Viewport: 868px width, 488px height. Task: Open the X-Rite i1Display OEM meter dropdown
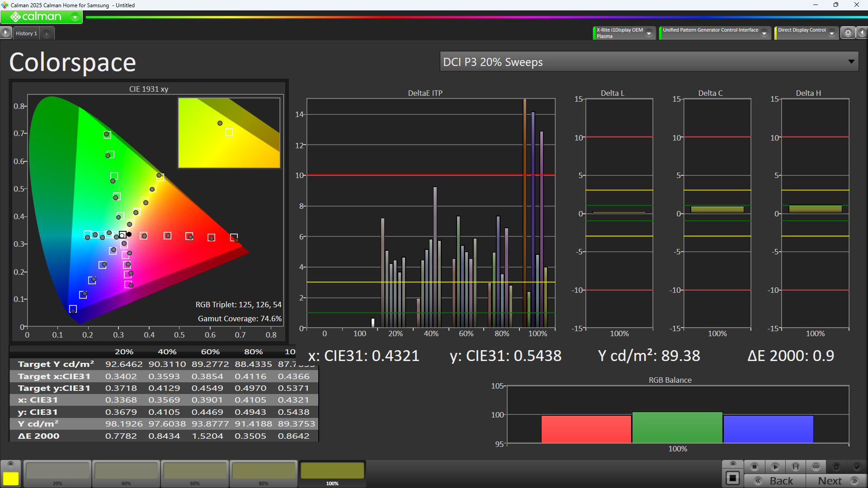click(x=649, y=33)
